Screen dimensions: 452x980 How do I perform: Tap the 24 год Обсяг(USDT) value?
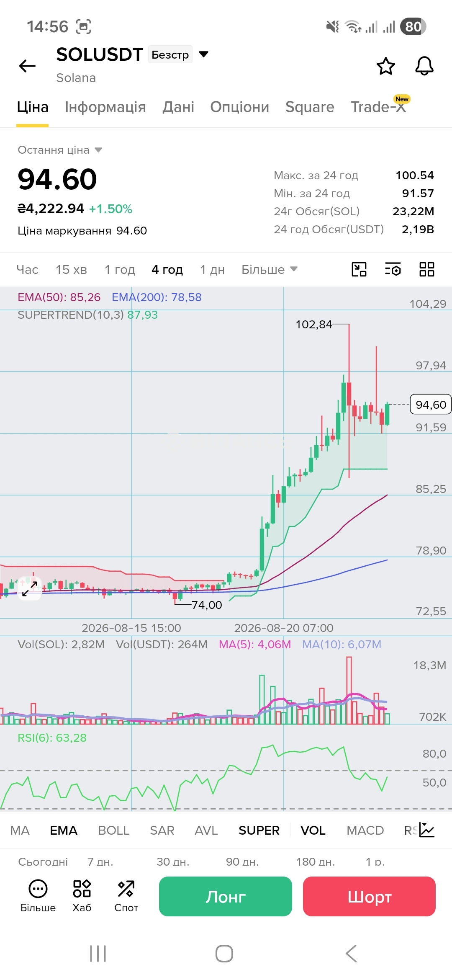tap(418, 229)
